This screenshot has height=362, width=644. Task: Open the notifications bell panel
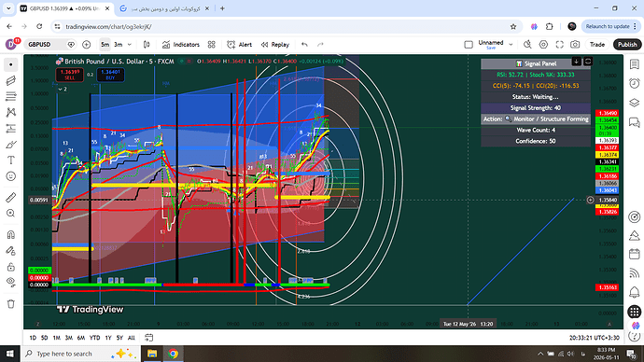pyautogui.click(x=634, y=292)
